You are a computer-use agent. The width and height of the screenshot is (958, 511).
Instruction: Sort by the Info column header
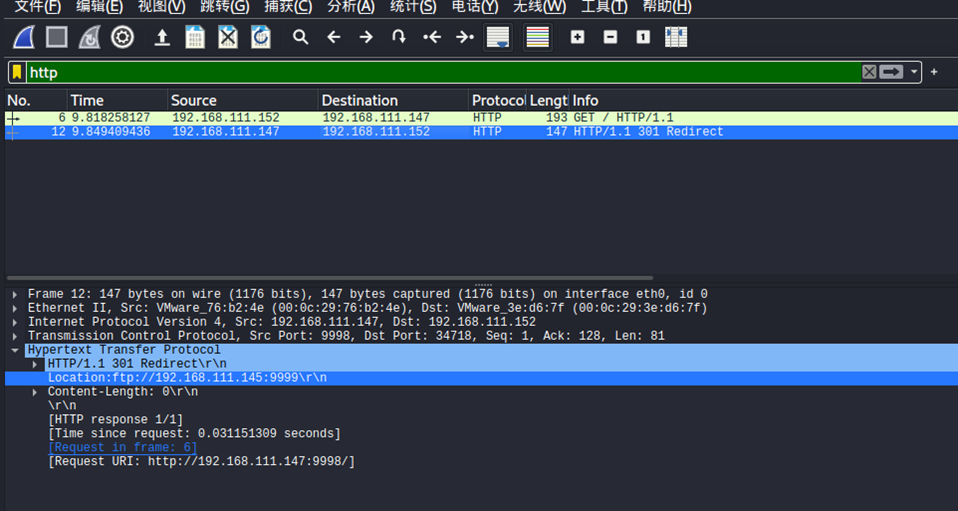point(764,100)
